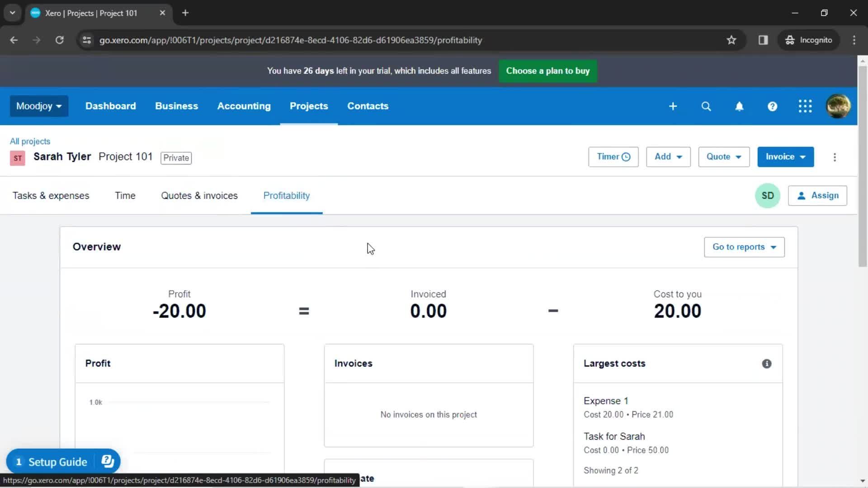Open a new browser tab
868x488 pixels.
tap(185, 13)
